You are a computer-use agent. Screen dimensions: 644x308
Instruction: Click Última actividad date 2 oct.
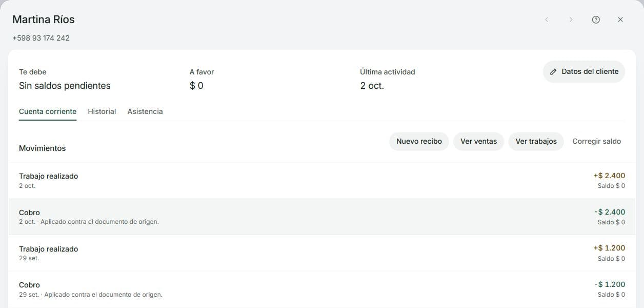coord(372,86)
